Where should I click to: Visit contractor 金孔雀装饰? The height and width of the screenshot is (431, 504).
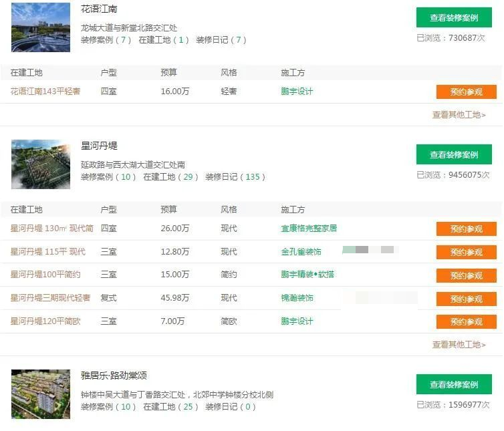pos(301,252)
